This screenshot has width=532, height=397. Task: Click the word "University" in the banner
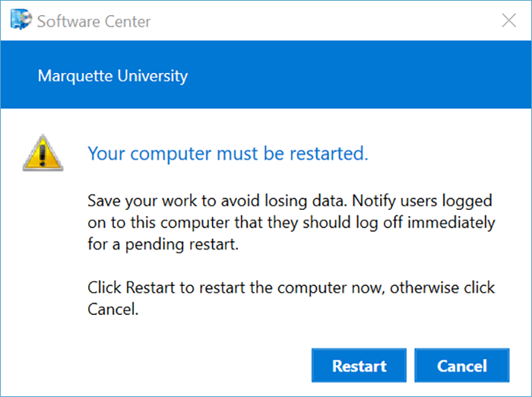tap(155, 76)
